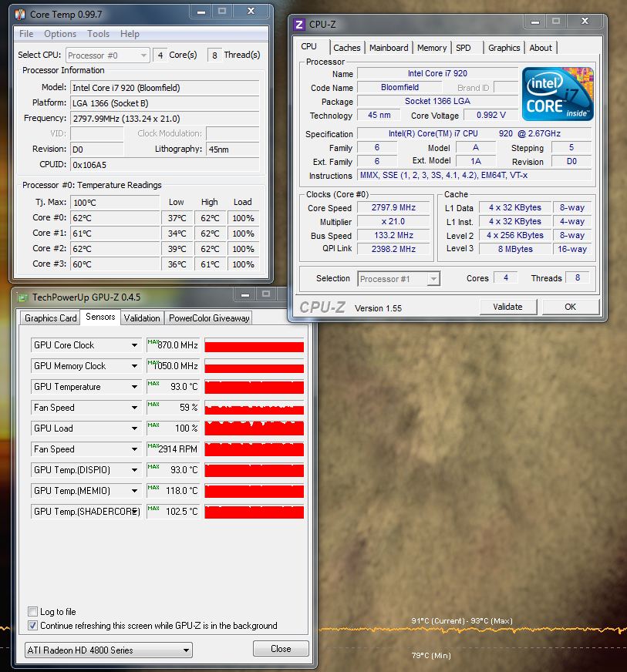
Task: Click the Intel Core i7 inside logo
Action: pyautogui.click(x=557, y=94)
